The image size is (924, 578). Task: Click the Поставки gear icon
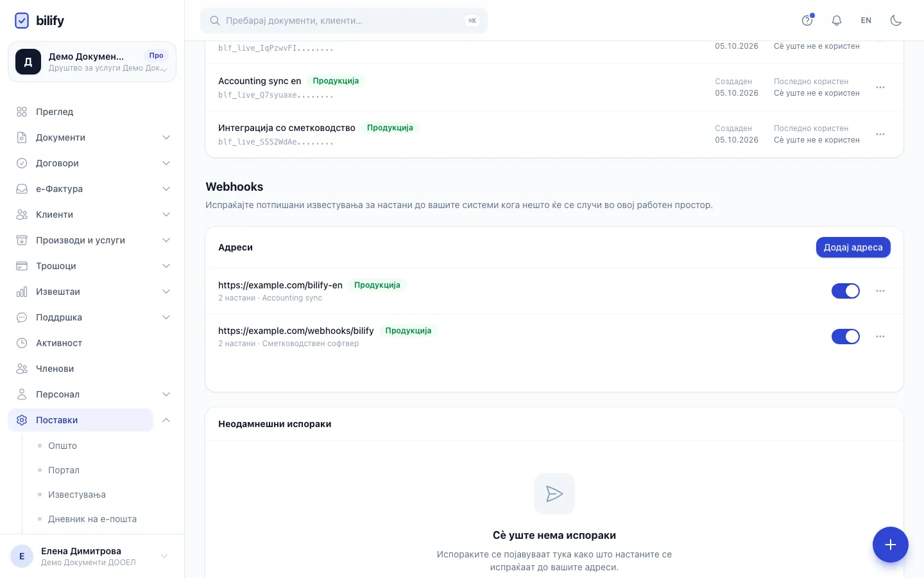(x=22, y=420)
